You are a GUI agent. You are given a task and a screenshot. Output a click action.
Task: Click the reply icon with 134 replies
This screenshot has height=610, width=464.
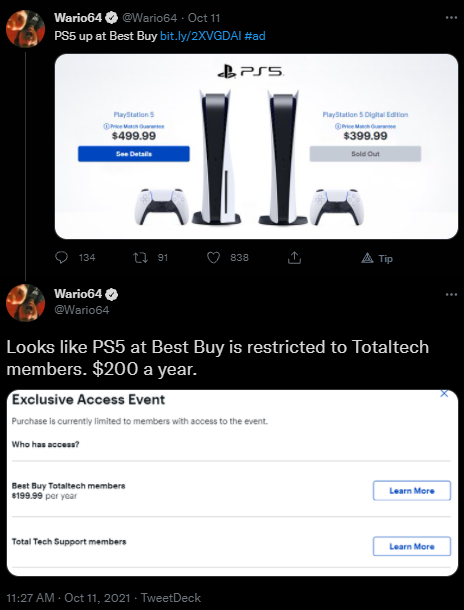click(62, 258)
